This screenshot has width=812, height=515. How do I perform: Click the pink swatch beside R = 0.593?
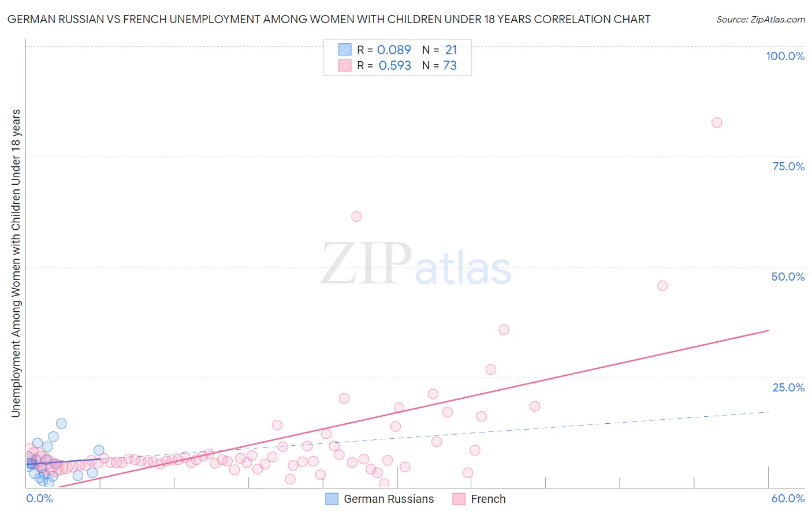tap(345, 65)
